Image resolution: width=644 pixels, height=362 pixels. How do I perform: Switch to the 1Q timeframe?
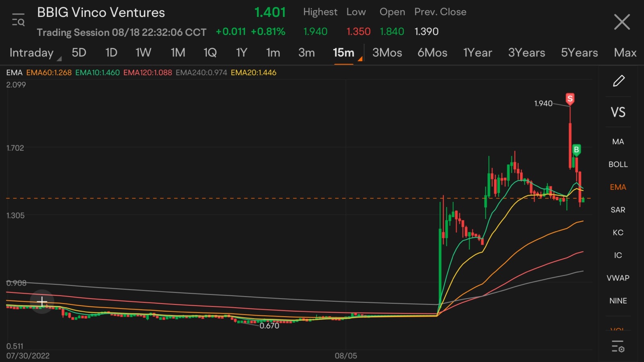pos(210,53)
